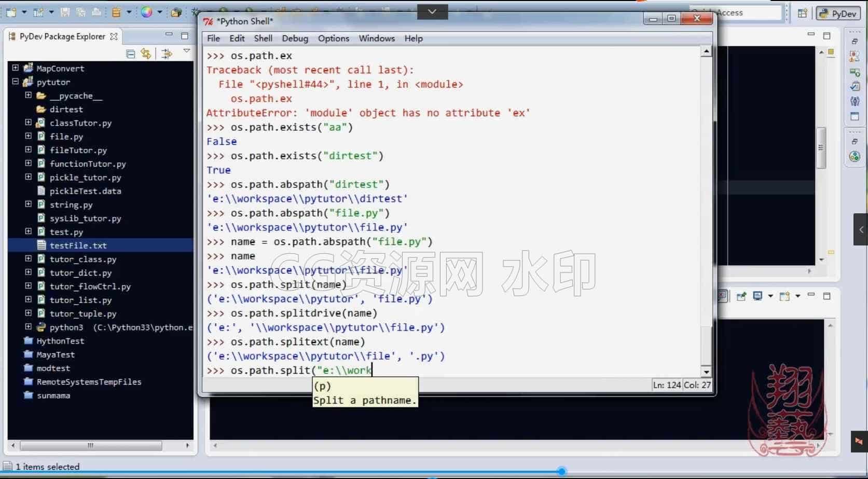The image size is (868, 479).
Task: Select the sunmama project folder
Action: [53, 395]
